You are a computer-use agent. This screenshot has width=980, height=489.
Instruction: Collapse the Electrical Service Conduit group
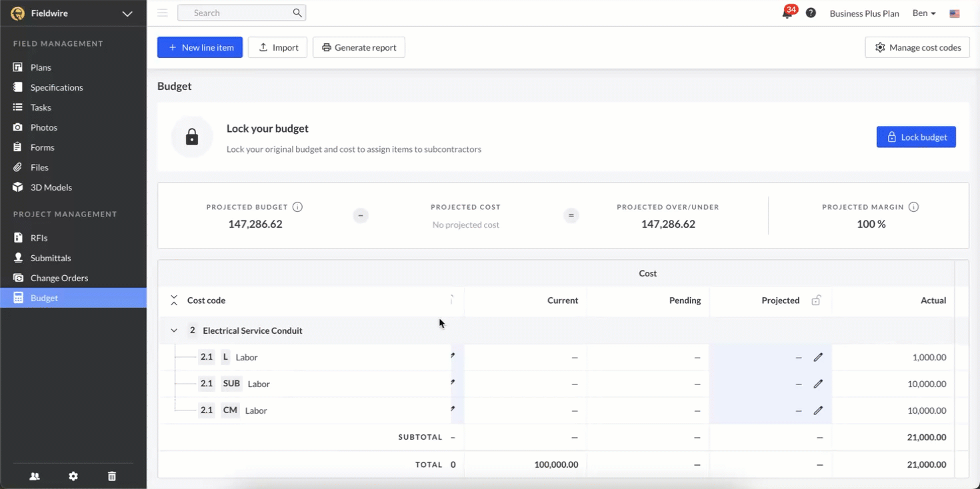(174, 330)
